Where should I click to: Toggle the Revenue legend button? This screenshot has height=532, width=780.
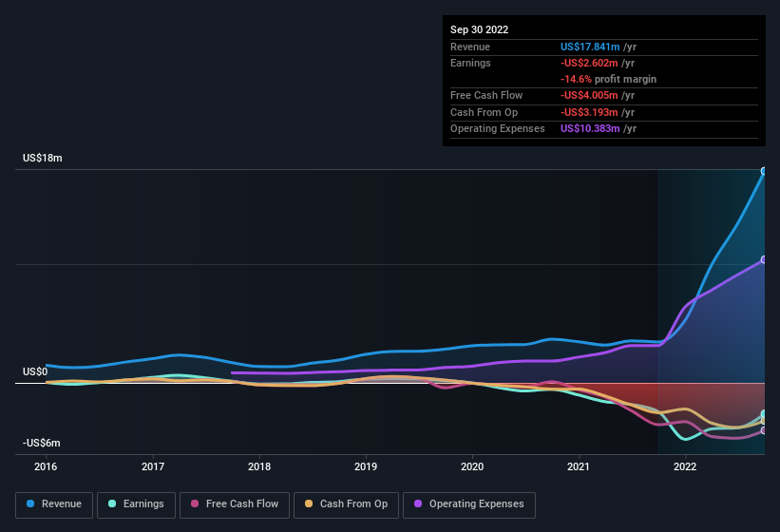(54, 504)
